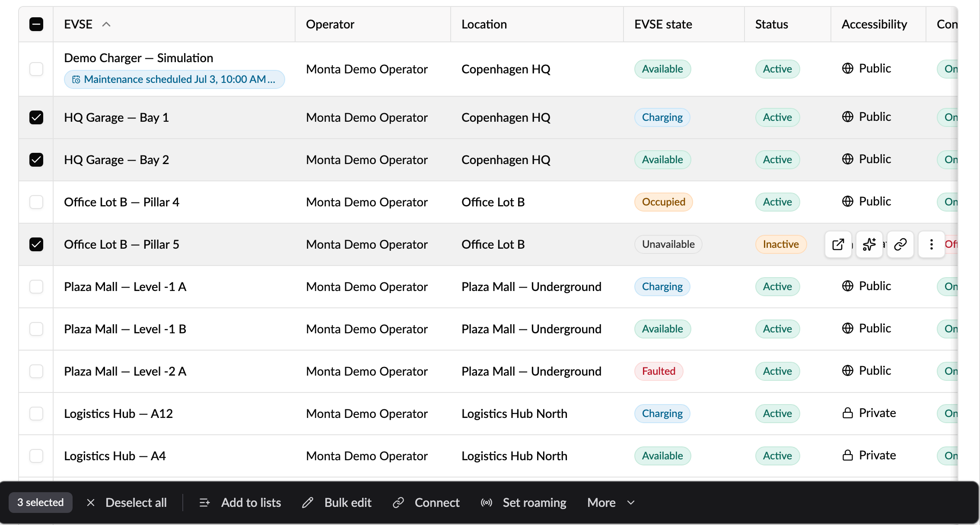980x525 pixels.
Task: Click the lock icon in Logistics Hub A4 row
Action: (x=848, y=455)
